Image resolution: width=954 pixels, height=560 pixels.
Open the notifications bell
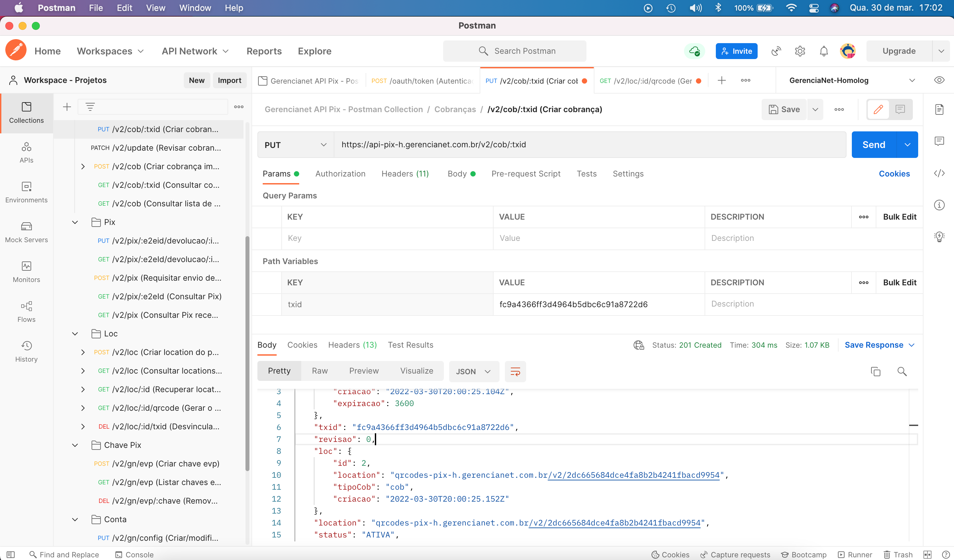point(824,51)
